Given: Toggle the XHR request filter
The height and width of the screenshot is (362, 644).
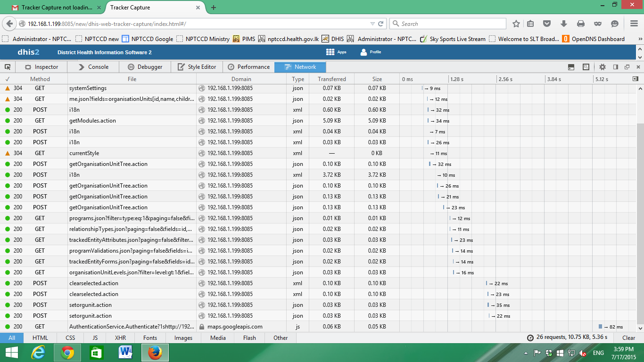Looking at the screenshot, I should tap(120, 337).
